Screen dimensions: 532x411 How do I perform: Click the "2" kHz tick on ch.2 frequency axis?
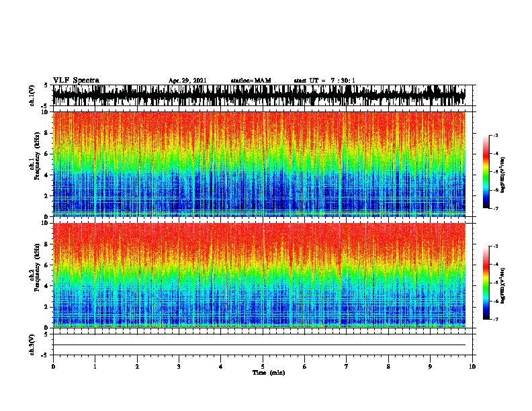click(x=46, y=307)
